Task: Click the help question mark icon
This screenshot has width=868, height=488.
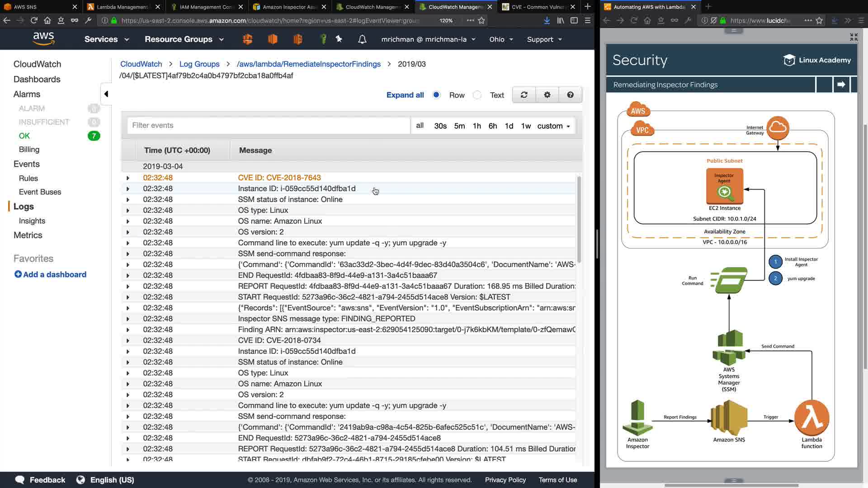Action: point(570,95)
